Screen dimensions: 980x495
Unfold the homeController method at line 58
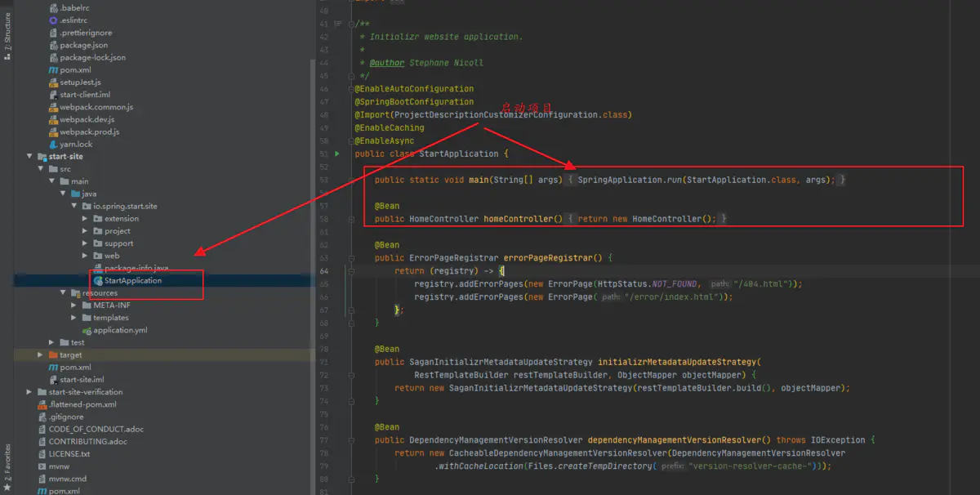coord(351,219)
